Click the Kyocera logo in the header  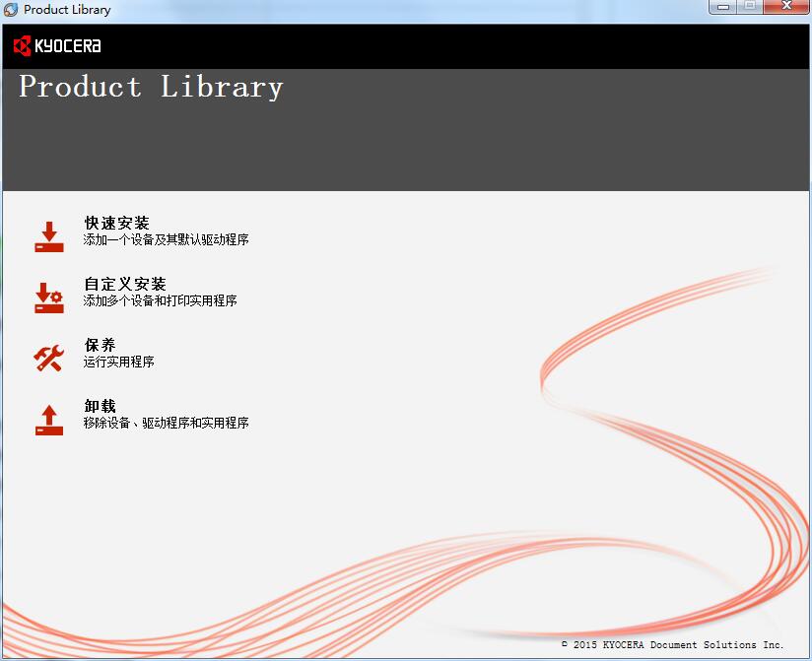(57, 45)
